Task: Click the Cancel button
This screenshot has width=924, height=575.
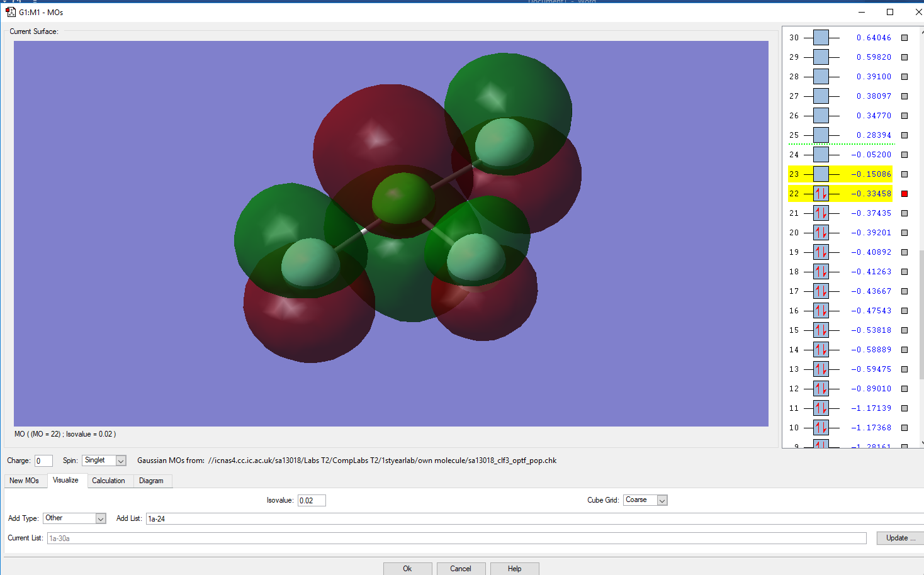Action: [460, 569]
